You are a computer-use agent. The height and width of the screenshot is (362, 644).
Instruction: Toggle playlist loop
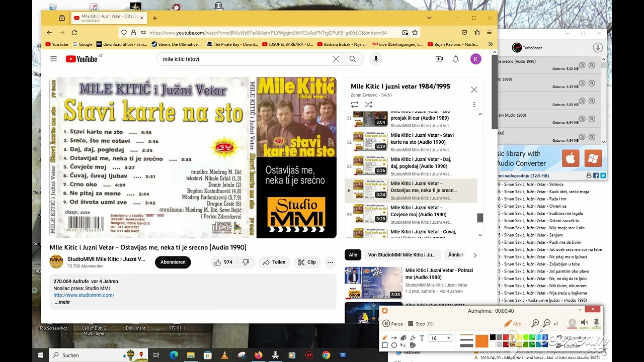click(x=355, y=105)
